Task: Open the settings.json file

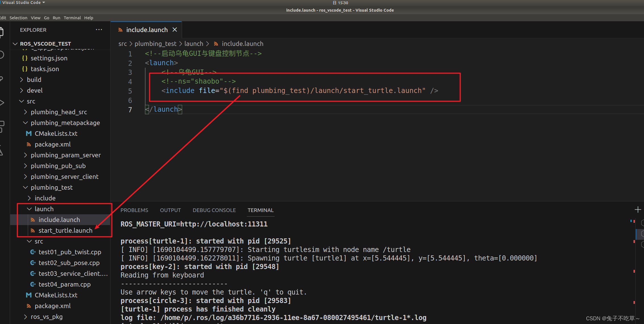Action: [49, 58]
